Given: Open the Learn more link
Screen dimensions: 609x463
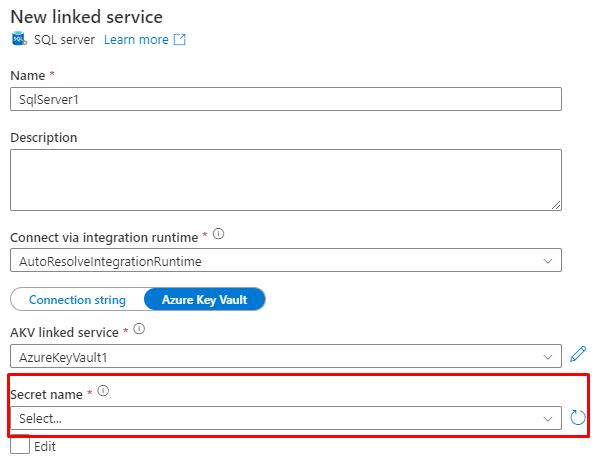Looking at the screenshot, I should (x=136, y=40).
